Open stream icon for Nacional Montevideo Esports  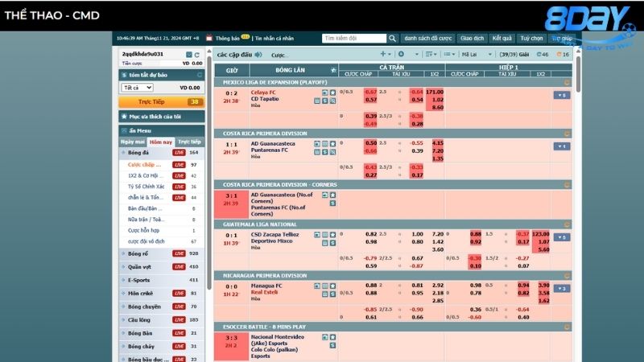(x=325, y=337)
